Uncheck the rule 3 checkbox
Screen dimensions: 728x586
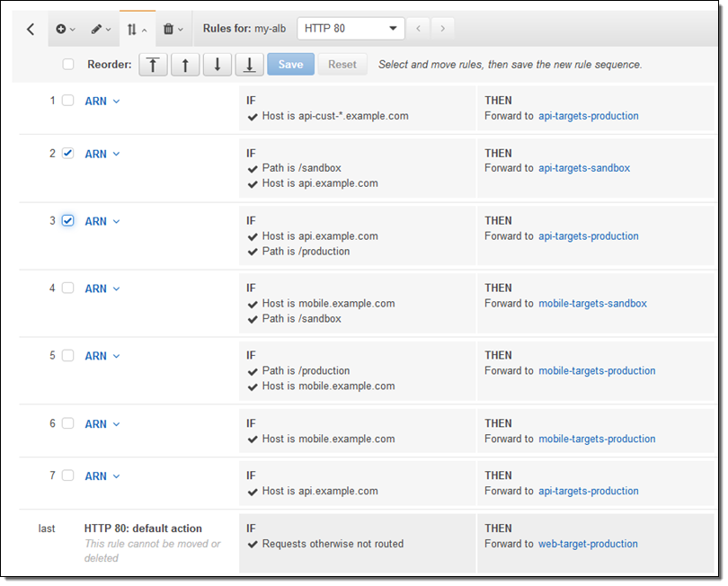coord(68,221)
